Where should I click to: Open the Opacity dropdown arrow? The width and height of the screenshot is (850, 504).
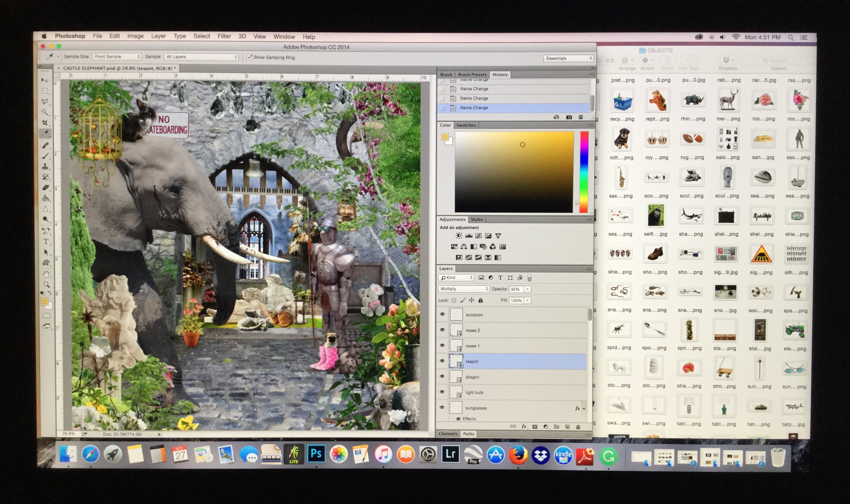click(x=528, y=289)
